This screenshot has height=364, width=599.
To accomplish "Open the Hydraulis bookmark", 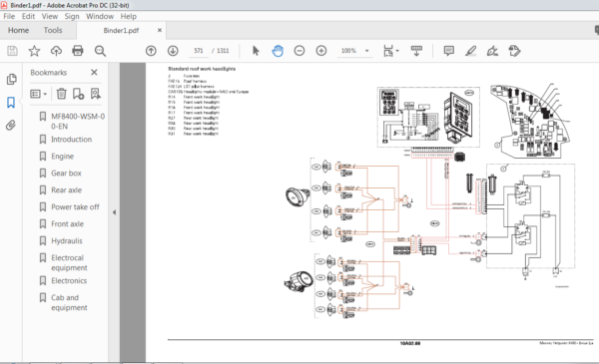I will coord(67,240).
